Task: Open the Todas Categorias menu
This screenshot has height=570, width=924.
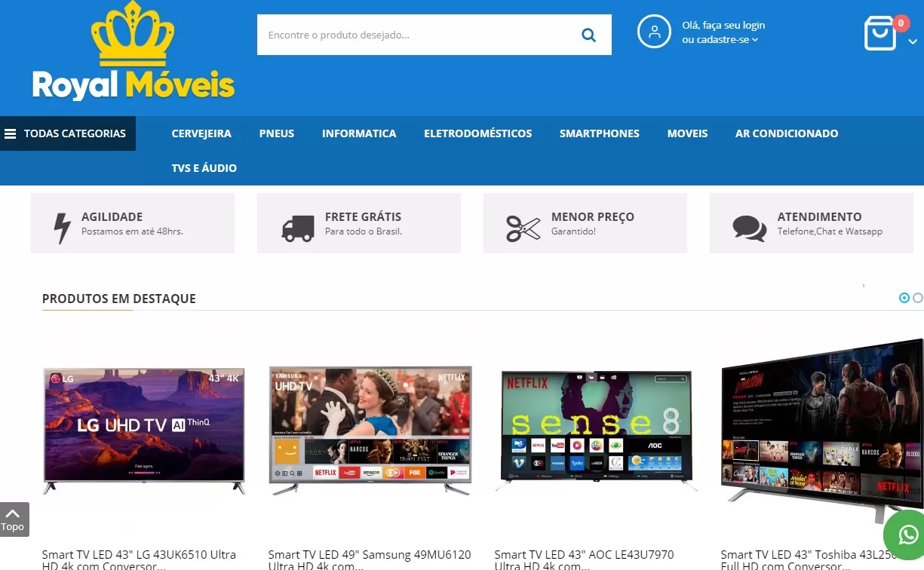Action: (x=68, y=133)
